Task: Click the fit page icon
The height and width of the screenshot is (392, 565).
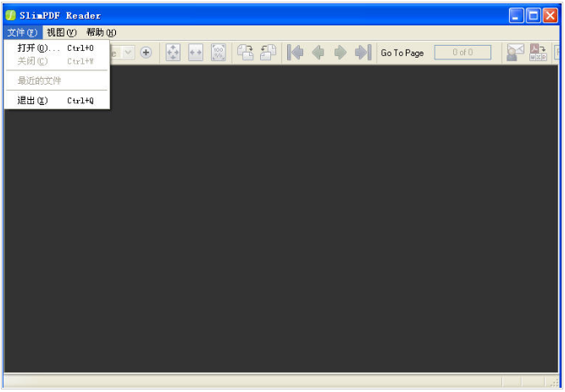Action: point(173,52)
